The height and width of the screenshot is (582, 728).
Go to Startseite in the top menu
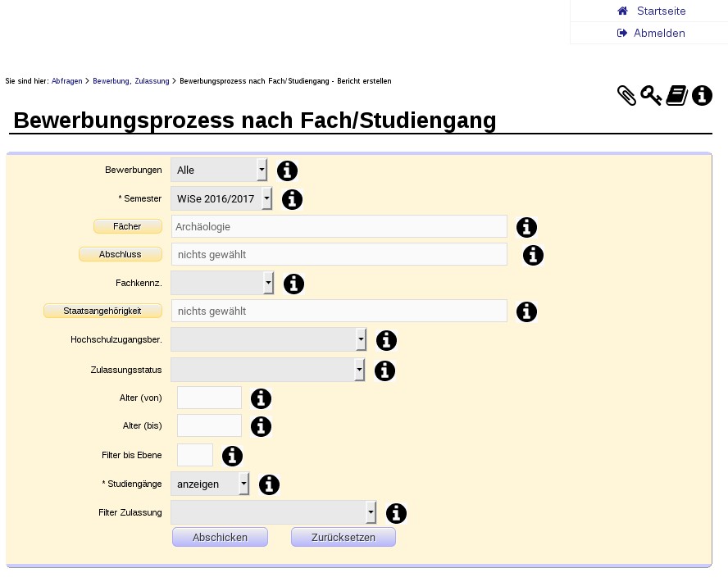661,11
